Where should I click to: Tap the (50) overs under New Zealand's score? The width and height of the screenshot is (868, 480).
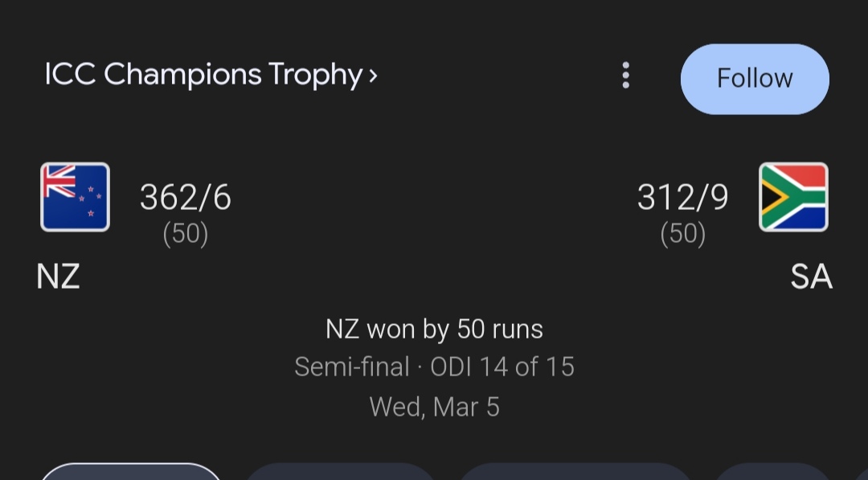[x=186, y=234]
